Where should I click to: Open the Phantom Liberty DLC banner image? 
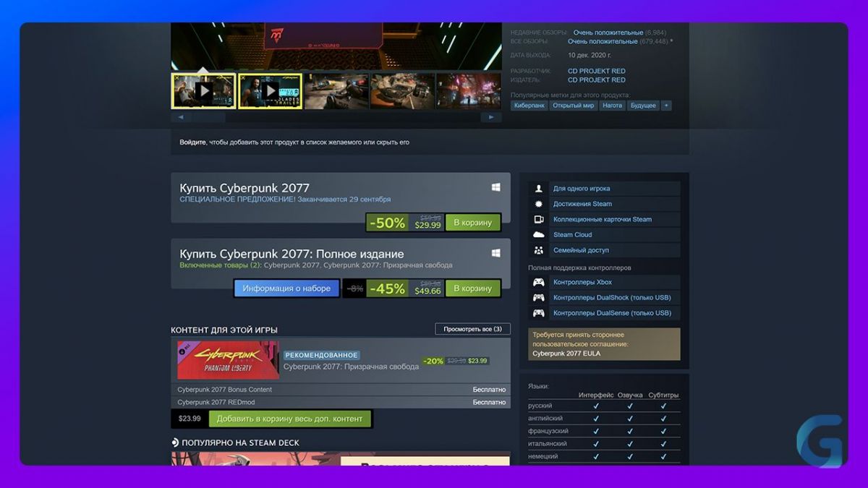pos(228,360)
